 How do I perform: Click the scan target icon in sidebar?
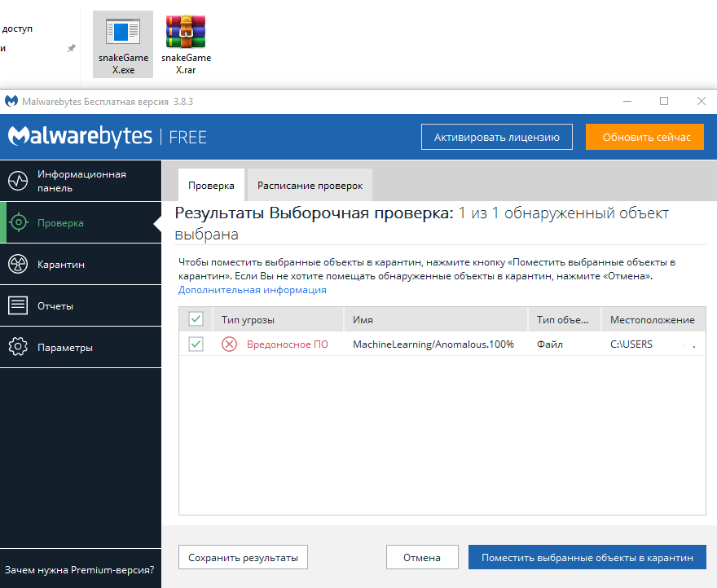18,222
